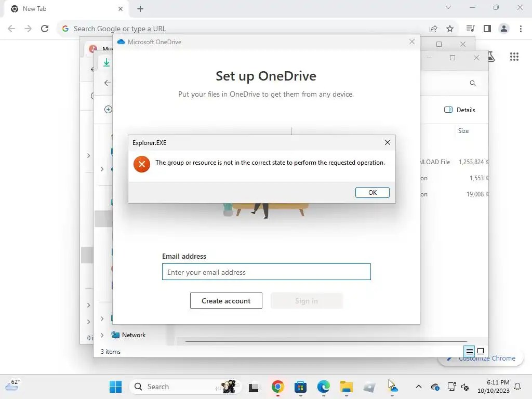Click file size 1,553 K row

[478, 178]
